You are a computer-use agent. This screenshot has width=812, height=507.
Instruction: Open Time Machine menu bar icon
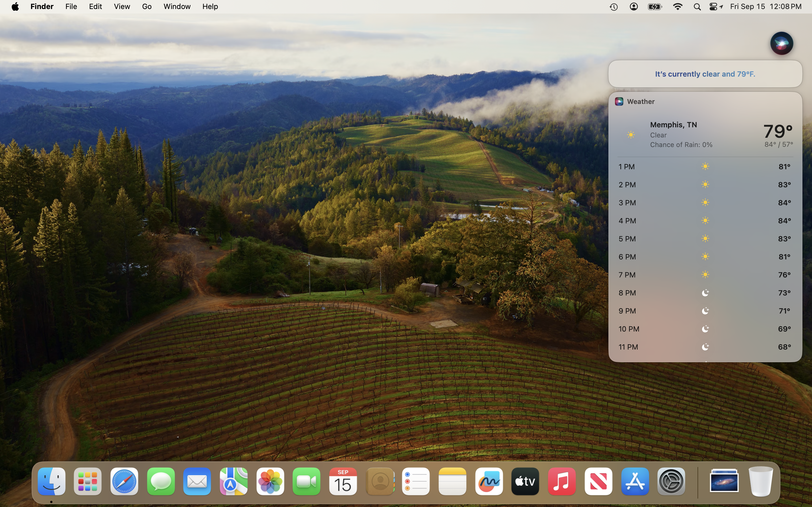tap(614, 7)
